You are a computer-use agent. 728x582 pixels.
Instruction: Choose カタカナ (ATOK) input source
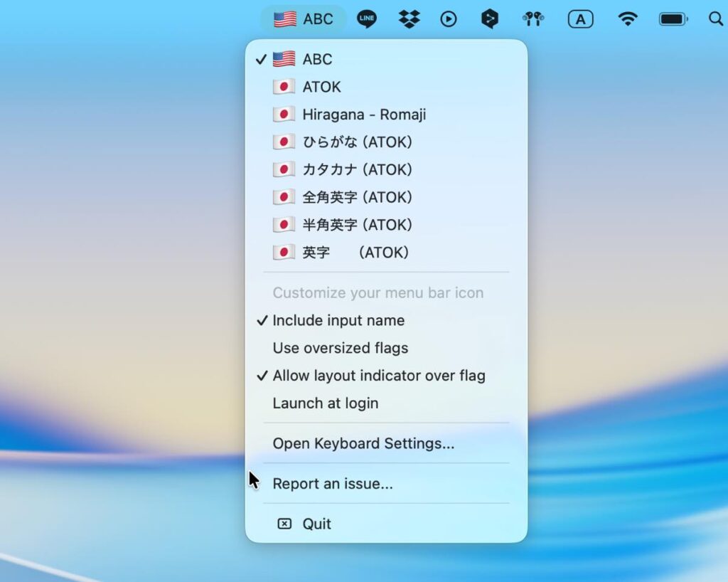pyautogui.click(x=357, y=169)
